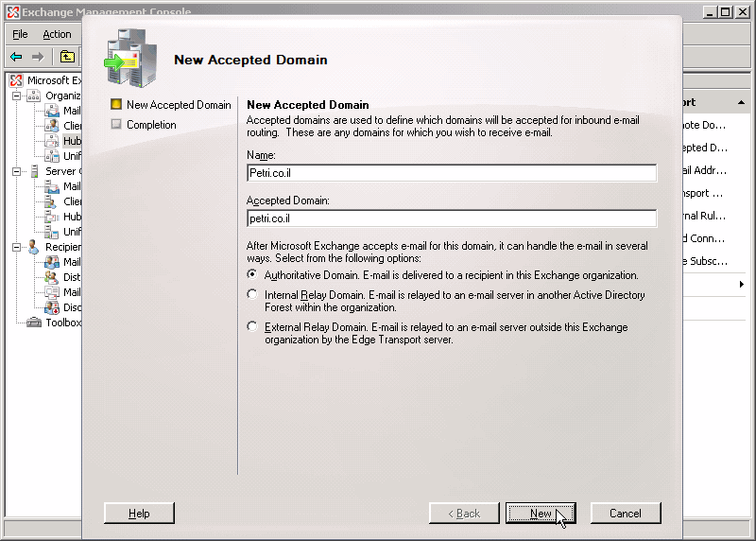The width and height of the screenshot is (756, 541).
Task: Click the Unified Messaging icon under Server Configuration
Action: [x=52, y=232]
